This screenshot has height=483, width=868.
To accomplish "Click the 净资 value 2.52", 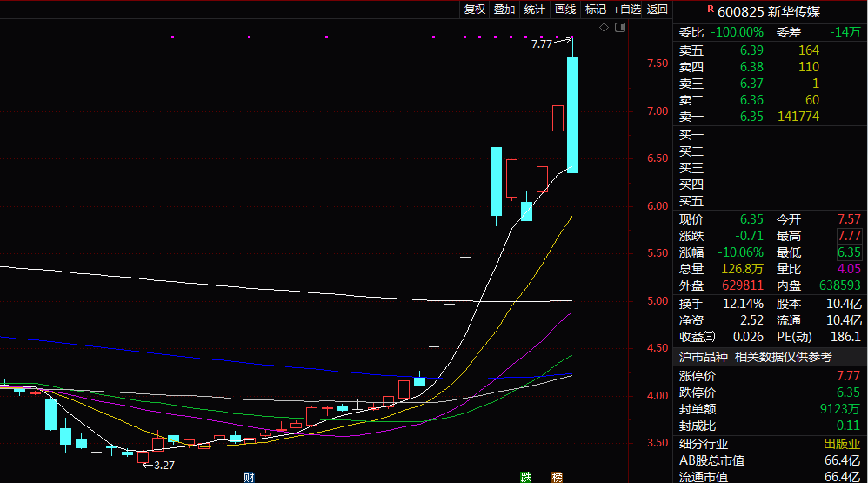I will [x=751, y=321].
